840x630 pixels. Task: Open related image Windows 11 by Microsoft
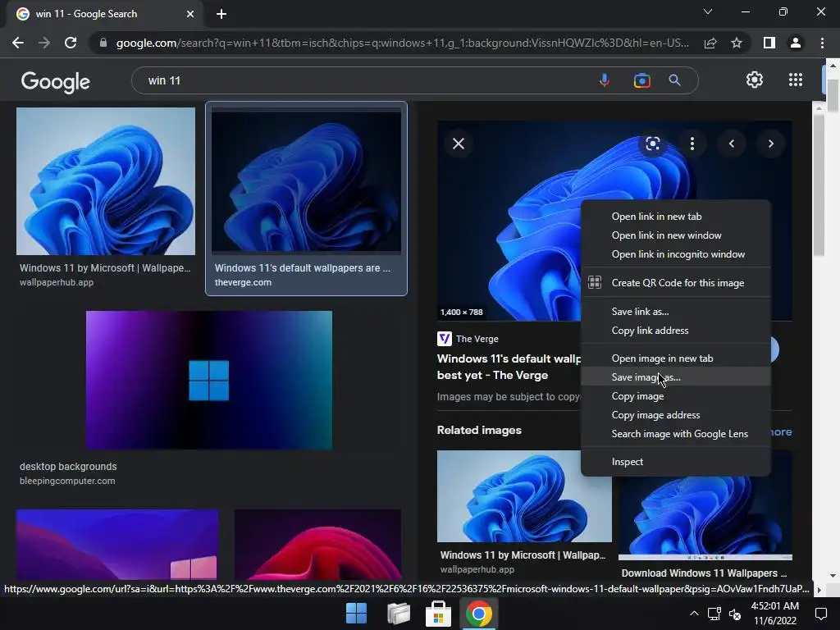tap(524, 496)
